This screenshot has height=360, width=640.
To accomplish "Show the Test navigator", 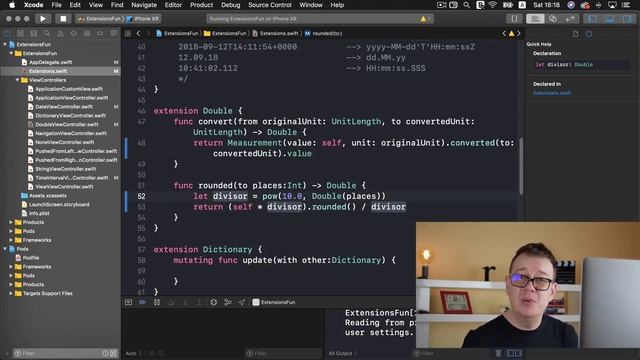I will click(73, 34).
